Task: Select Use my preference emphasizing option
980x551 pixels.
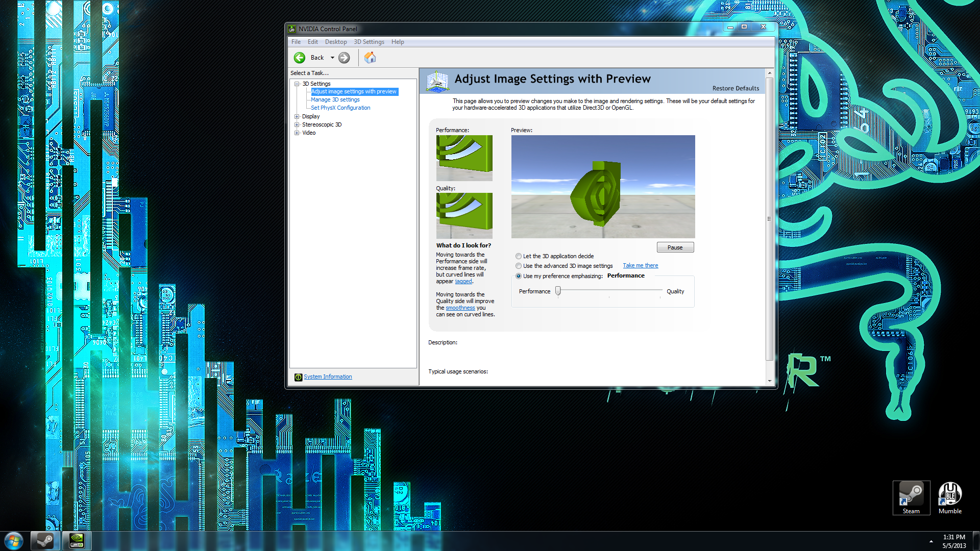Action: pos(519,276)
